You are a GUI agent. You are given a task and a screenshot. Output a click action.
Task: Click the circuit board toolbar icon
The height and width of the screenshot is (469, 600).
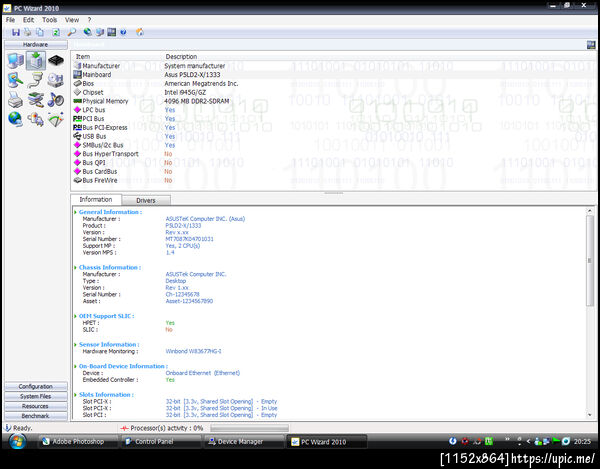click(111, 33)
